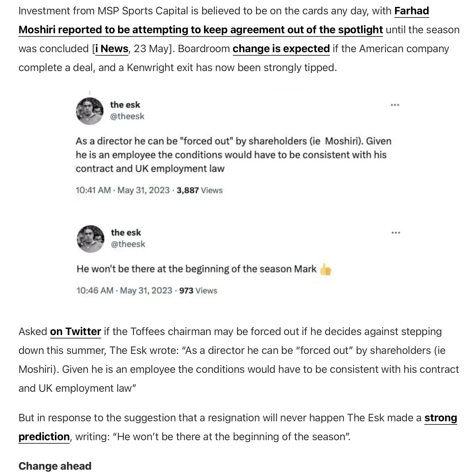Image resolution: width=469 pixels, height=476 pixels.
Task: Click the 10:41 AM tweet timestamp
Action: [x=122, y=190]
